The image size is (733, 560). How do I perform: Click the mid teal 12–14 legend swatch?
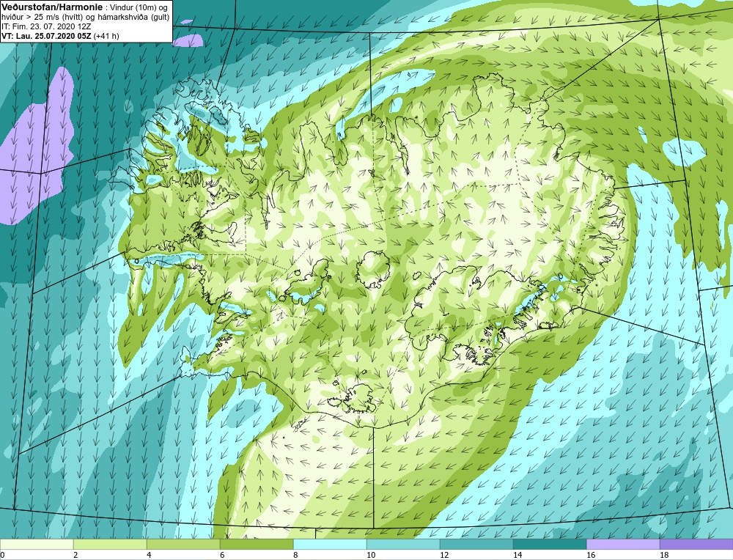pos(476,544)
